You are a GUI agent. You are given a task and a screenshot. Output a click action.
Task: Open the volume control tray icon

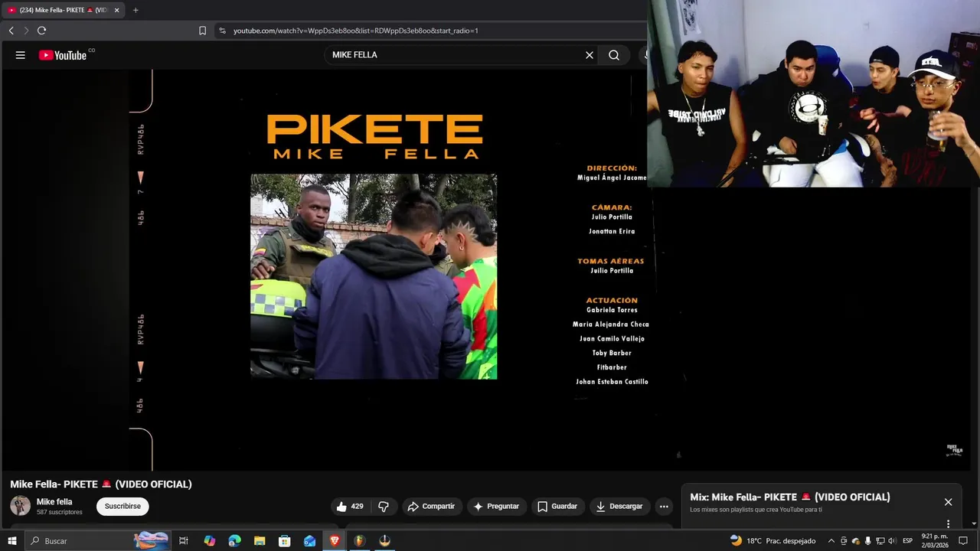[x=892, y=541]
